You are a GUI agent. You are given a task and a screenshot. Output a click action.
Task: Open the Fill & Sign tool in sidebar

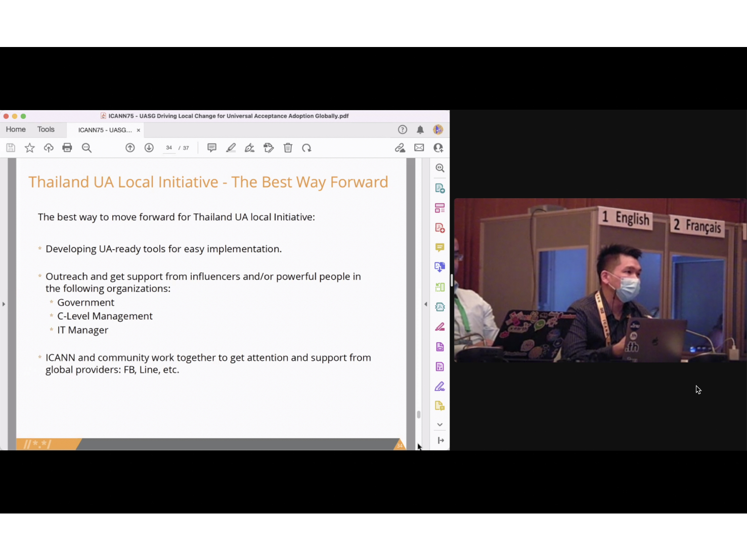(x=440, y=386)
